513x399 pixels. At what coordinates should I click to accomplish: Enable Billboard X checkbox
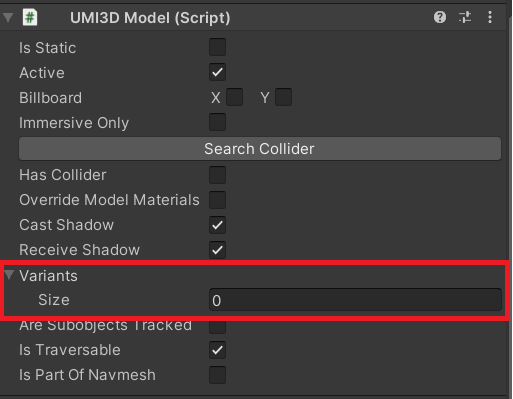[234, 97]
